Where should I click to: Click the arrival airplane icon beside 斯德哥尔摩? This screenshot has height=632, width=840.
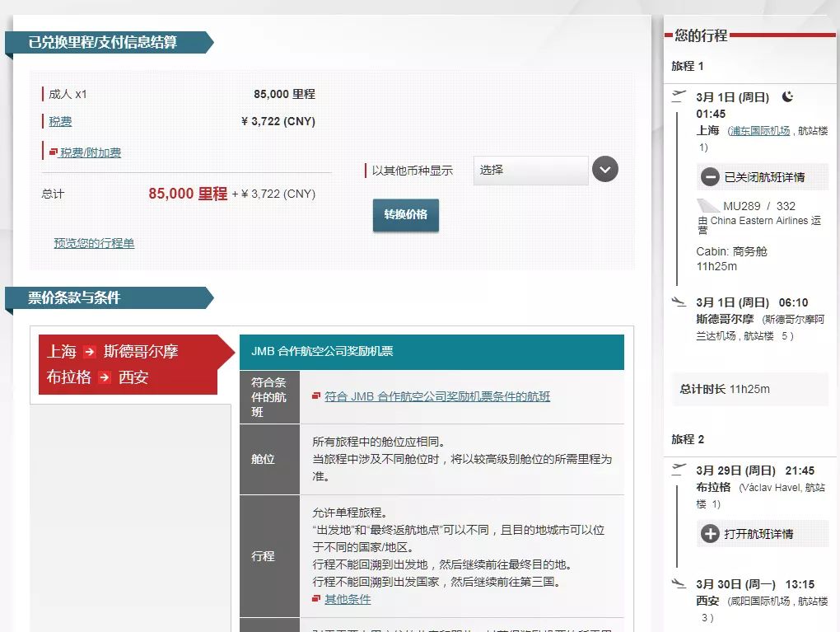pyautogui.click(x=678, y=302)
